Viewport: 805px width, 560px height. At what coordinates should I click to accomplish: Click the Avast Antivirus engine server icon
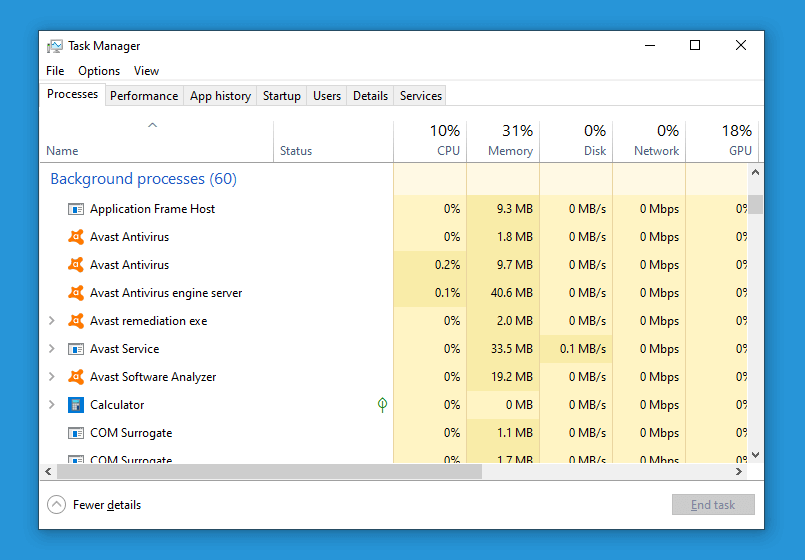pos(76,293)
